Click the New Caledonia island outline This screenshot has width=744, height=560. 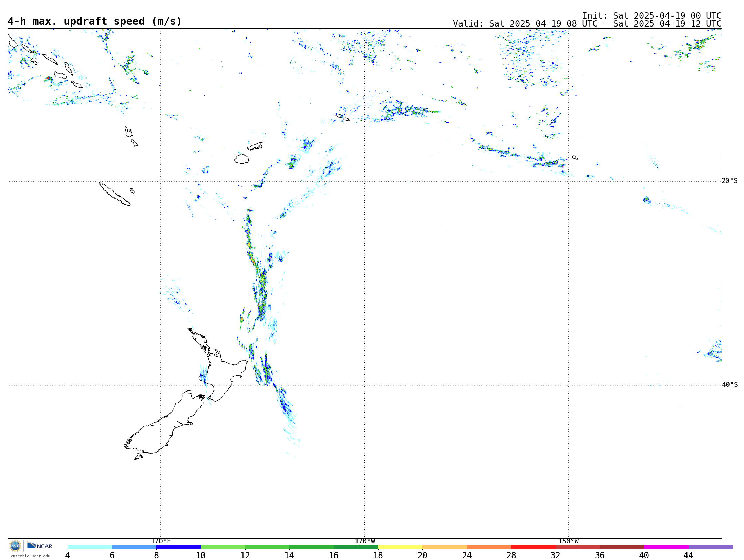click(x=115, y=194)
